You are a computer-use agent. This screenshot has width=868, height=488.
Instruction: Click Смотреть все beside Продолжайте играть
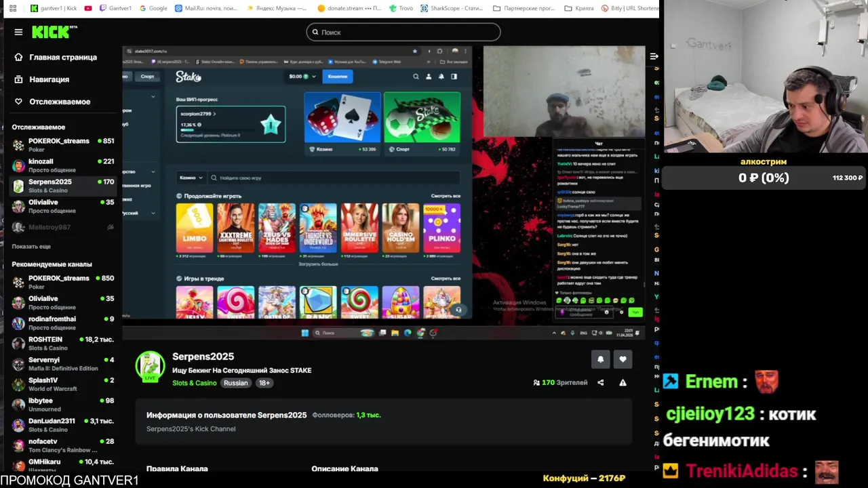(446, 196)
